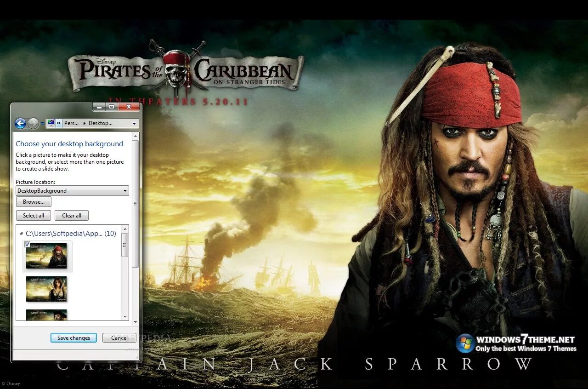Click the Select all button
The height and width of the screenshot is (389, 588).
(34, 216)
